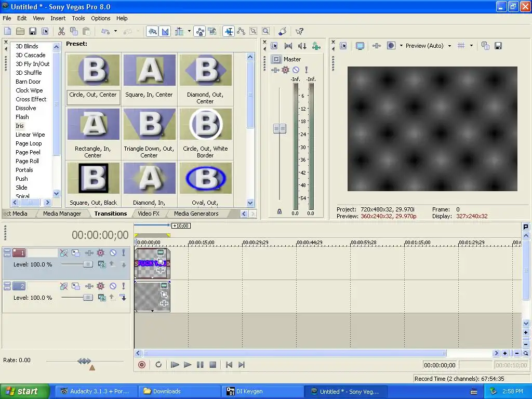The height and width of the screenshot is (399, 532).
Task: Open Auto Ripple mode dropdown arrow
Action: click(x=189, y=31)
